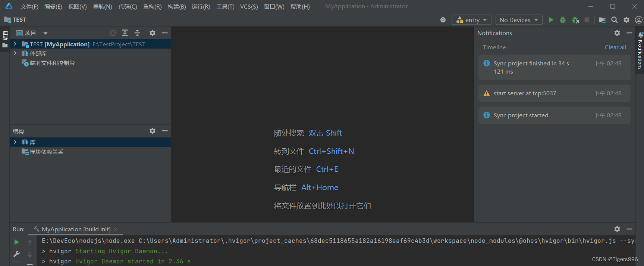Image resolution: width=644 pixels, height=266 pixels.
Task: Click the down arrow in the Run panel
Action: (30, 254)
